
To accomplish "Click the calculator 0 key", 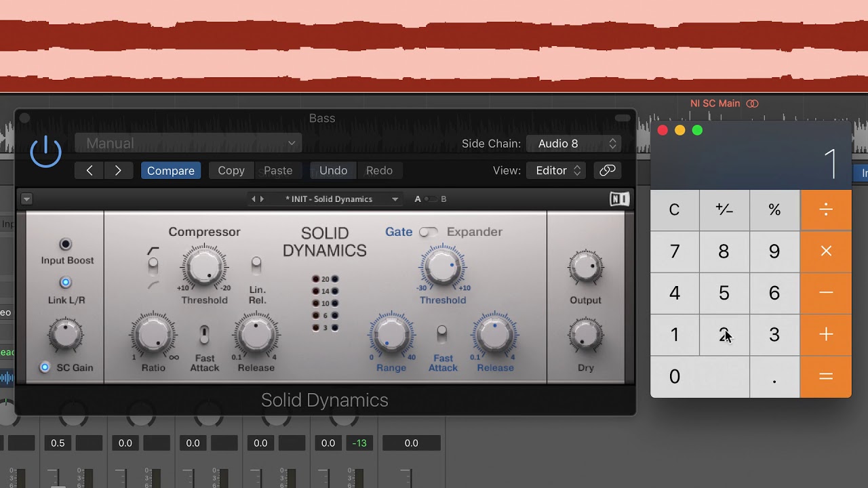I will pyautogui.click(x=700, y=377).
